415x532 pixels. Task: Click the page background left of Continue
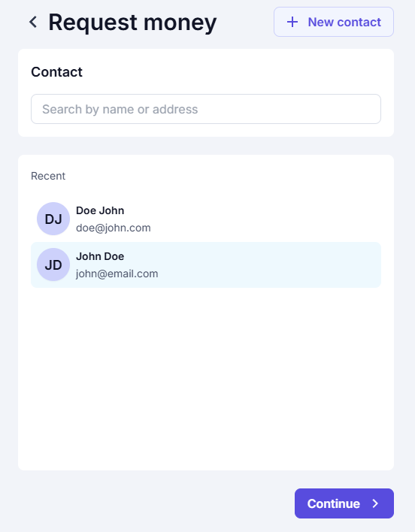coord(153,503)
